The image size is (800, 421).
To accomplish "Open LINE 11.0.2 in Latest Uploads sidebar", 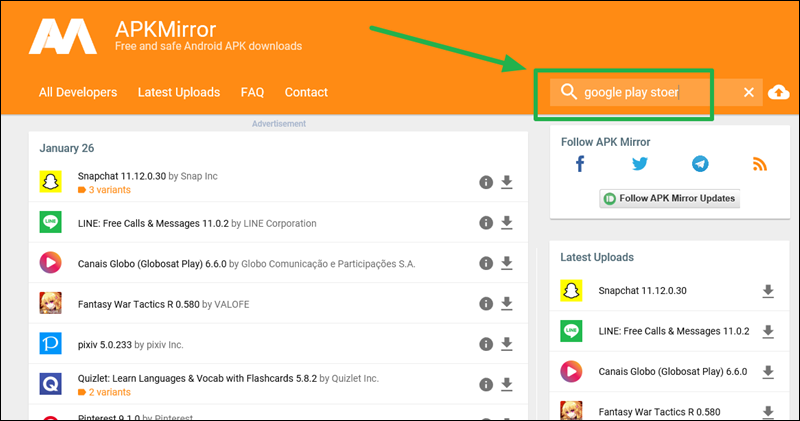I will coord(674,331).
